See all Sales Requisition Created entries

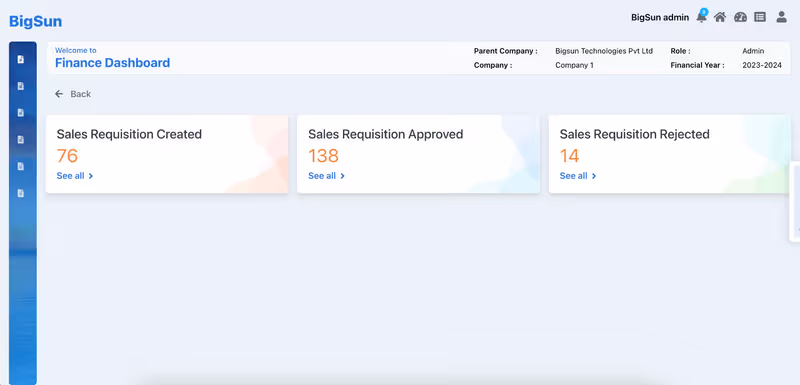point(75,176)
